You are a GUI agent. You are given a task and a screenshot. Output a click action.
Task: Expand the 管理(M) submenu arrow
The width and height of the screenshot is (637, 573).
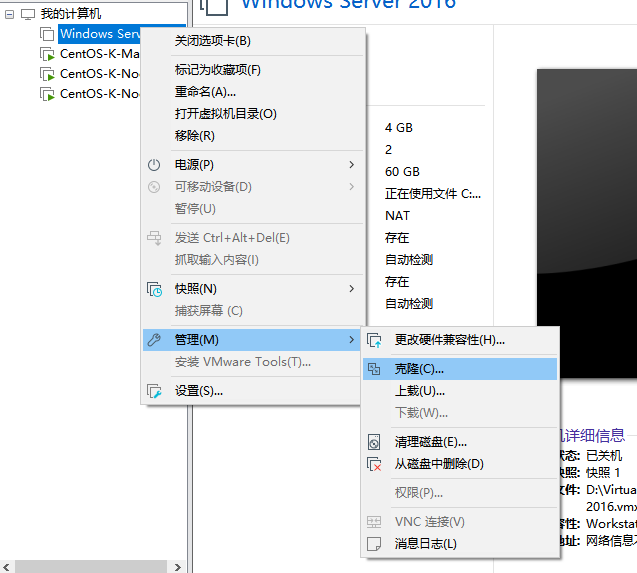352,339
